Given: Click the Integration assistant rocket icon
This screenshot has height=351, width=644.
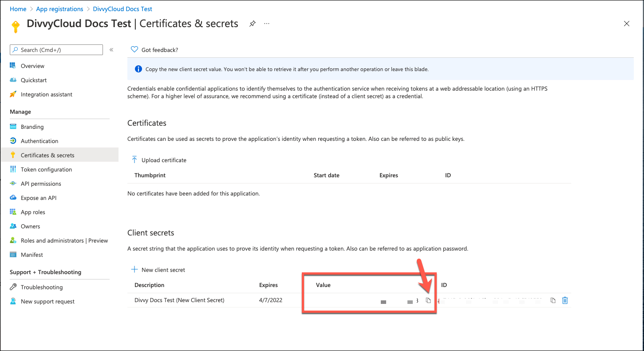Looking at the screenshot, I should click(x=13, y=94).
